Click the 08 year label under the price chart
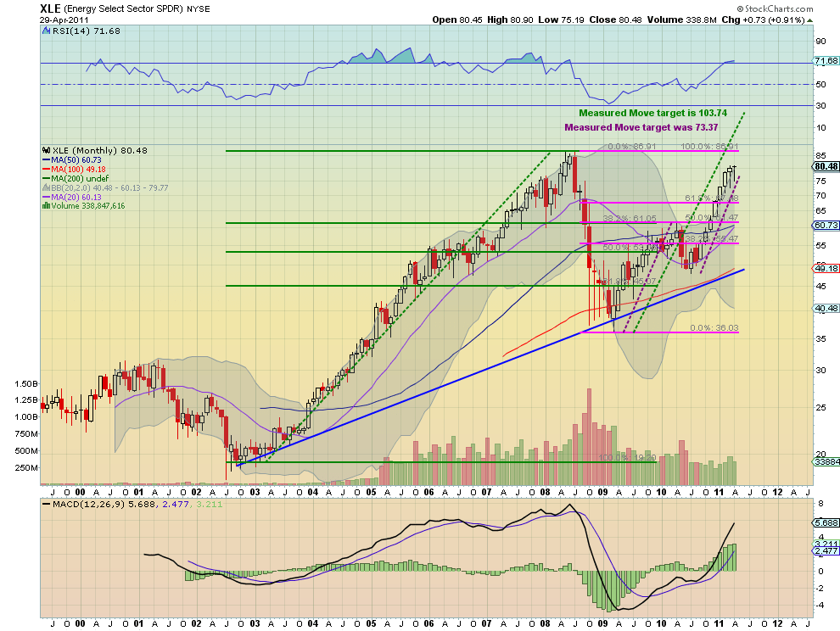The height and width of the screenshot is (631, 840). (x=545, y=492)
